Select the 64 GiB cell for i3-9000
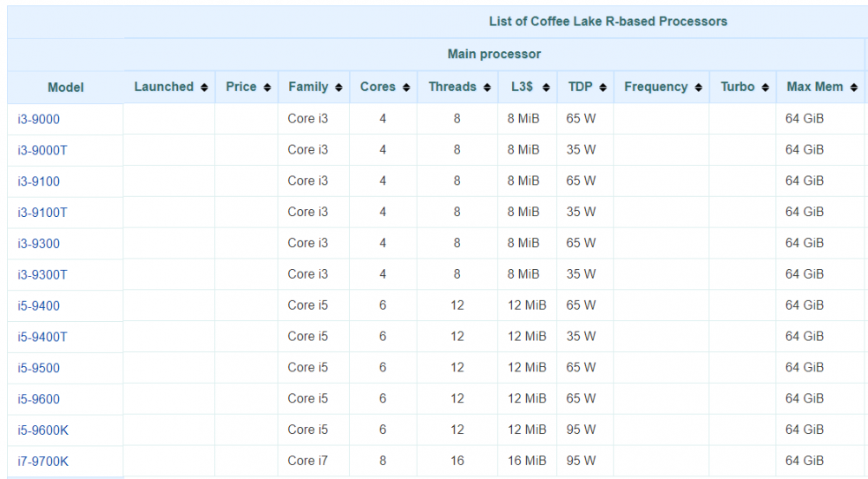Viewport: 868px width, 479px height. click(x=820, y=118)
